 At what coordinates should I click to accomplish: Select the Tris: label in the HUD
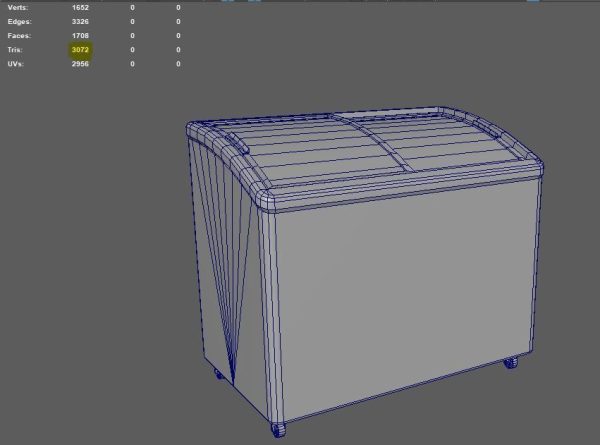coord(15,50)
